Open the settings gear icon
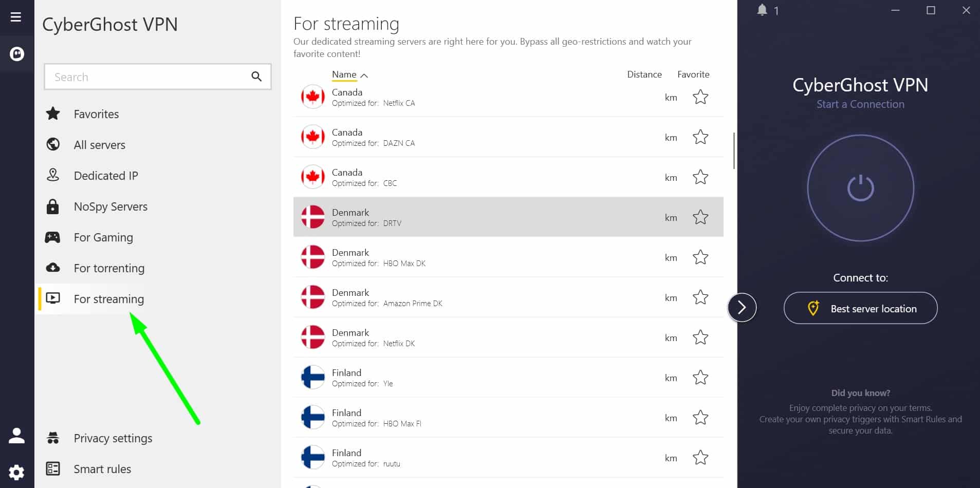Image resolution: width=980 pixels, height=488 pixels. (x=16, y=472)
